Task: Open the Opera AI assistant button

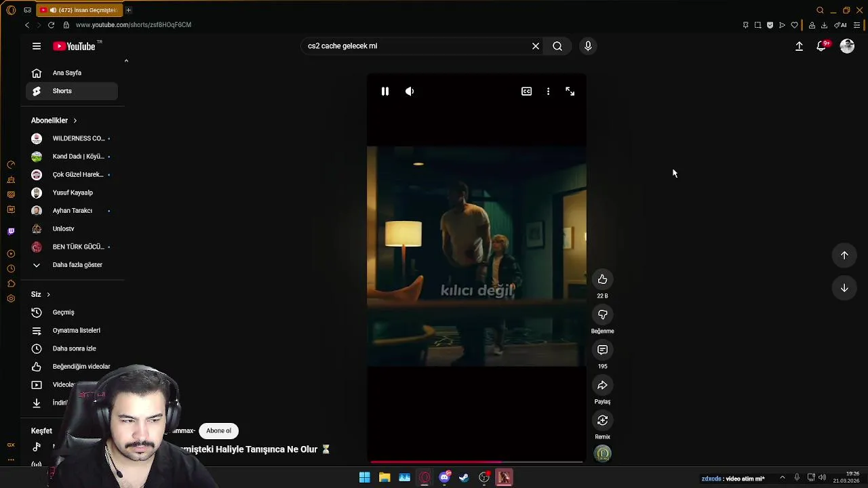Action: [840, 25]
